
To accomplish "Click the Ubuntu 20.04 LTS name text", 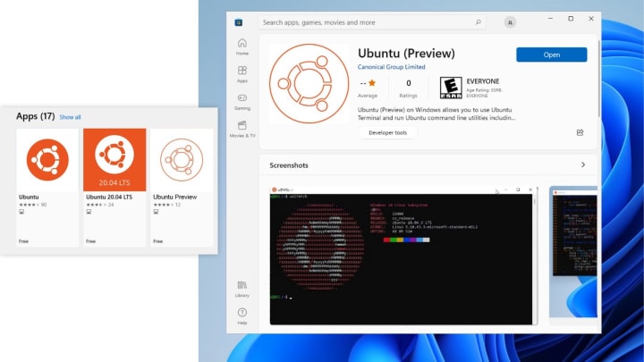I will (109, 197).
